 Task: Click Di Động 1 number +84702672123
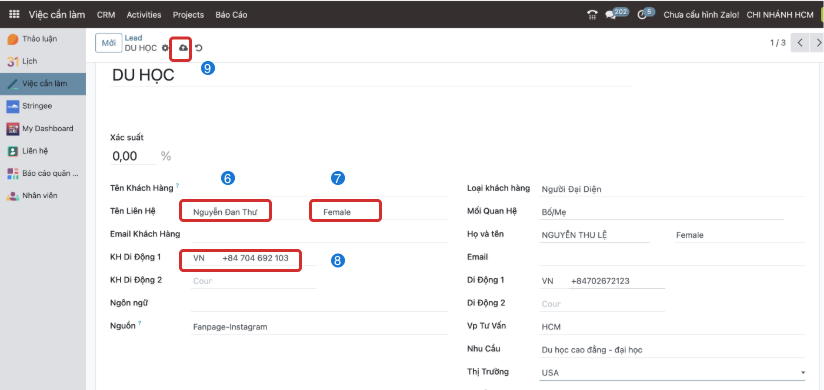[616, 281]
